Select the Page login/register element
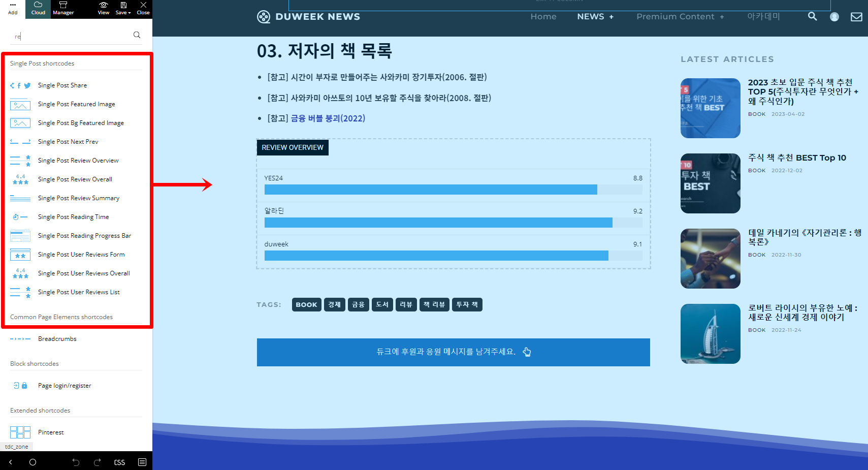Viewport: 868px width, 470px height. click(x=76, y=386)
